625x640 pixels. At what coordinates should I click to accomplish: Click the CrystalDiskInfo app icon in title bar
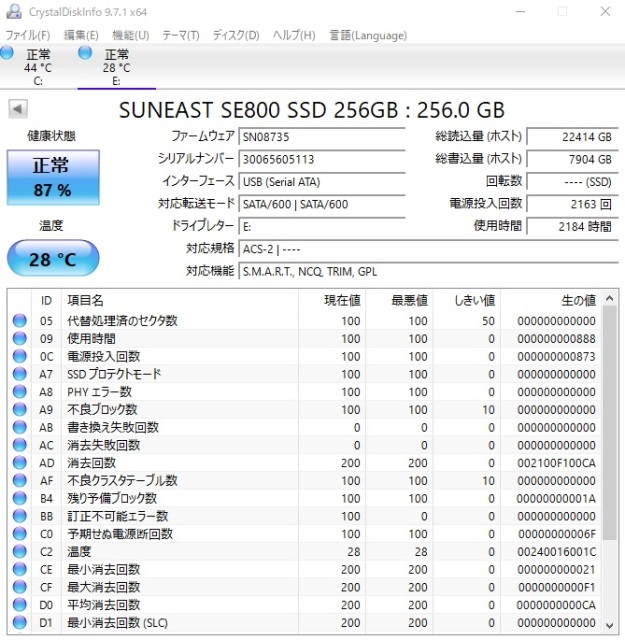pos(14,11)
